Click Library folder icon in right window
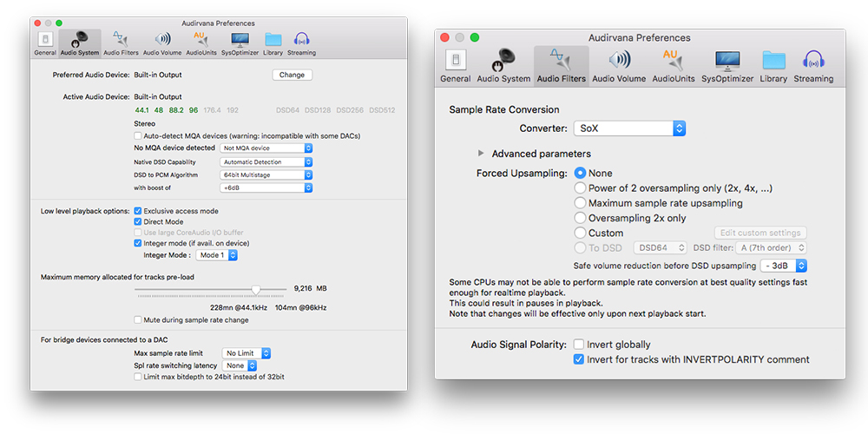 click(x=773, y=60)
